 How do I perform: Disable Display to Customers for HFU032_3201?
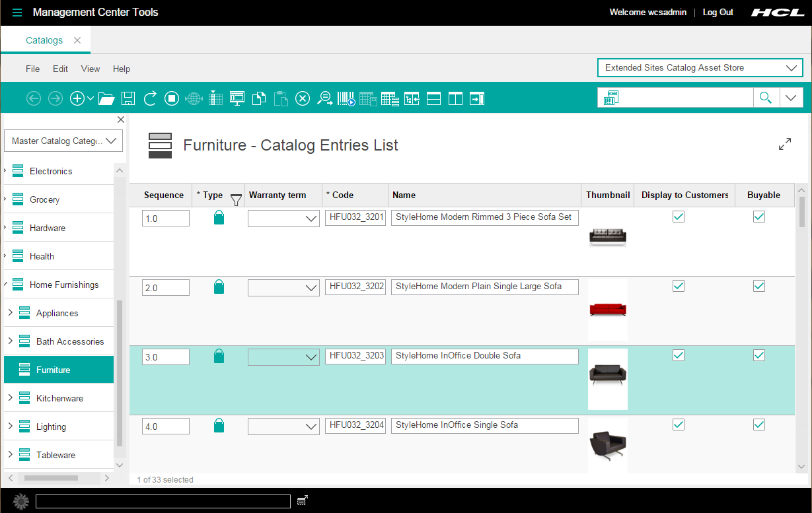click(678, 217)
